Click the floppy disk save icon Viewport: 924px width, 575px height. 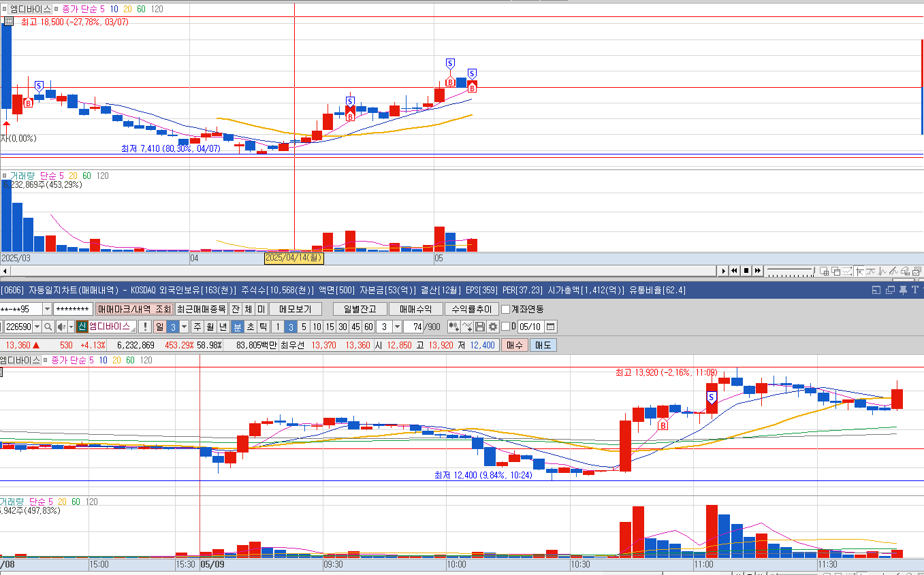pos(479,327)
